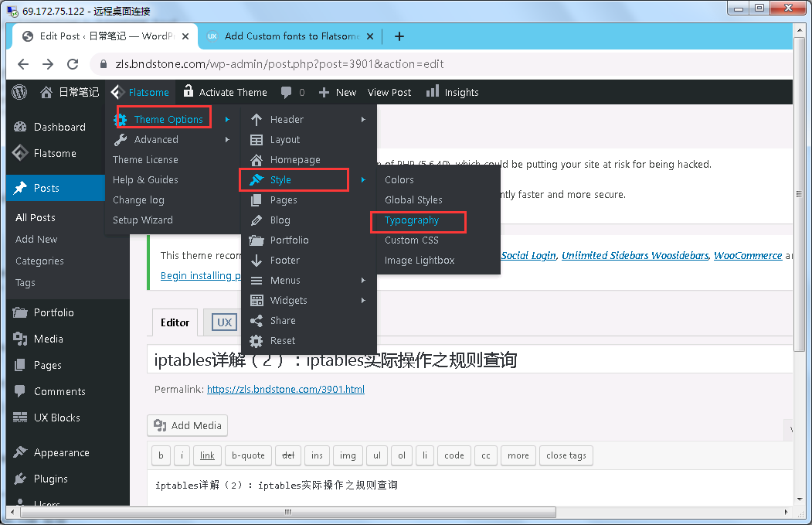Click the Appearance brush icon in sidebar
Image resolution: width=812 pixels, height=525 pixels.
(20, 452)
